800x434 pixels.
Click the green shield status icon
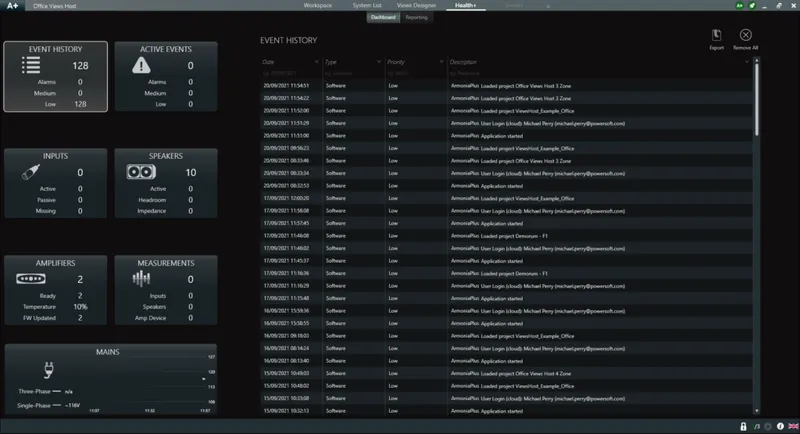tap(752, 6)
